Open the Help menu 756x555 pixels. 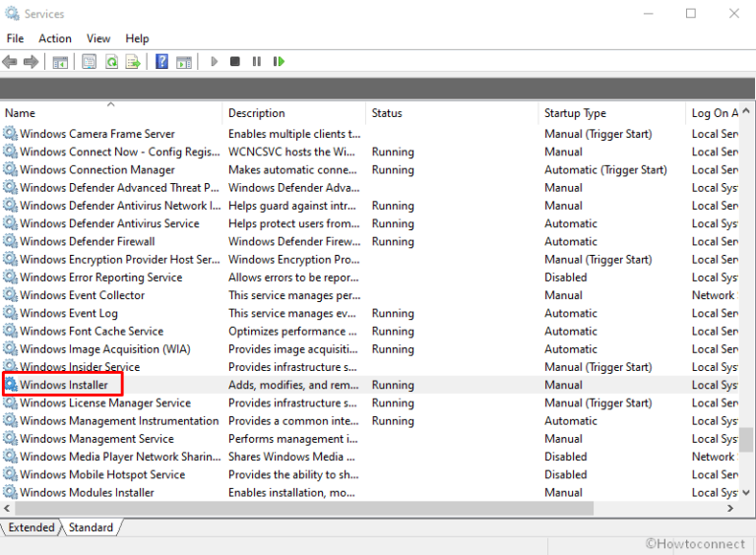[137, 38]
